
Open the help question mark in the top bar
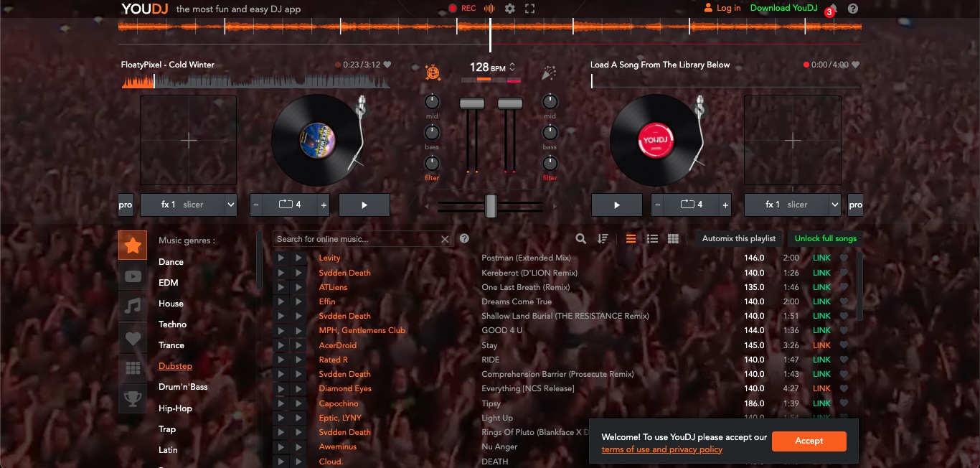click(x=853, y=9)
